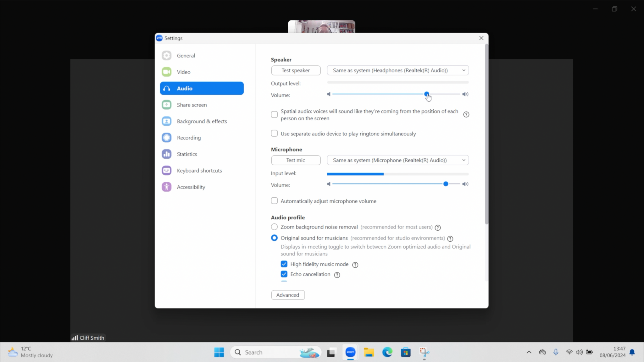
Task: Click the Statistics bar chart icon
Action: [167, 154]
